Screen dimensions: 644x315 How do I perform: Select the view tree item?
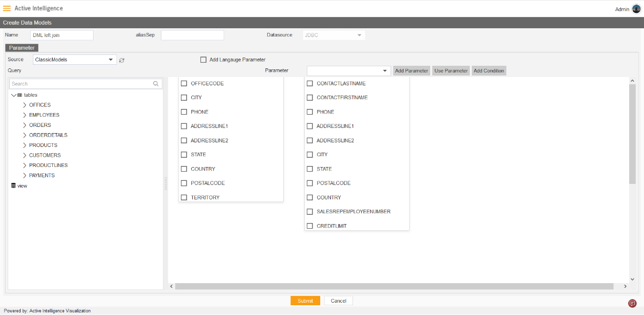pyautogui.click(x=22, y=186)
